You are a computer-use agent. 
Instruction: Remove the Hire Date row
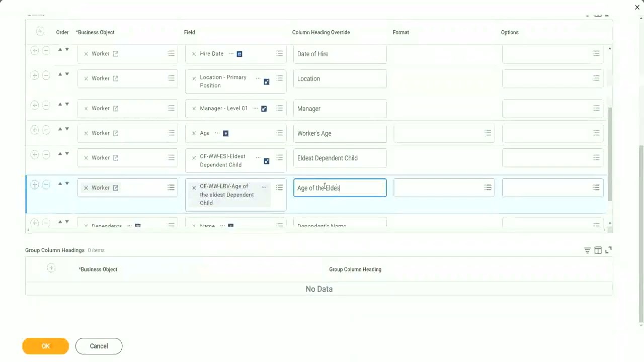(x=46, y=51)
